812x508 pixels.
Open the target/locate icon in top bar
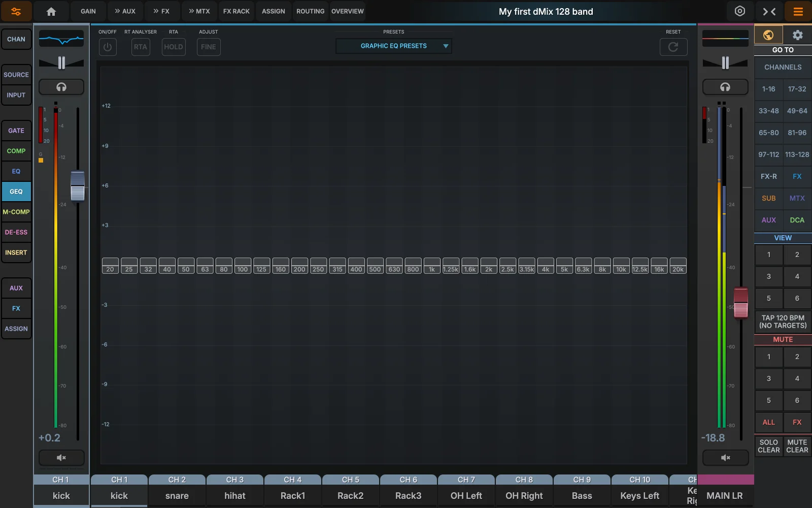click(x=740, y=11)
